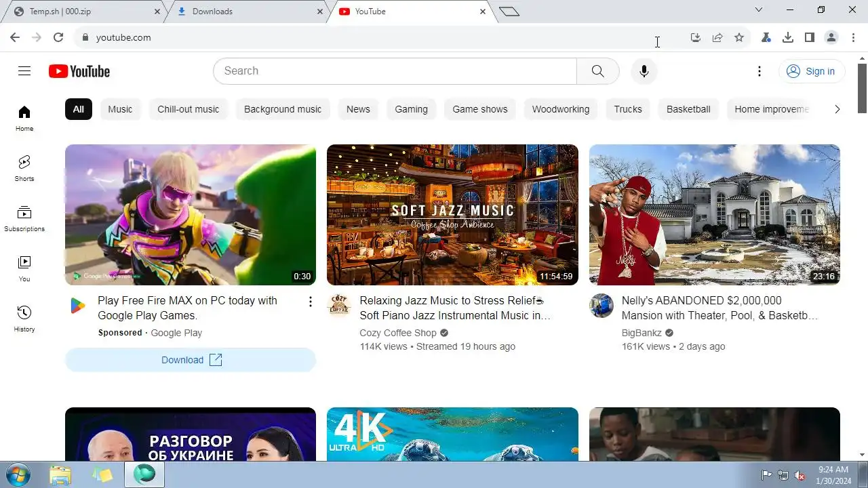Open the browser profile avatar
The image size is (868, 488).
click(831, 37)
